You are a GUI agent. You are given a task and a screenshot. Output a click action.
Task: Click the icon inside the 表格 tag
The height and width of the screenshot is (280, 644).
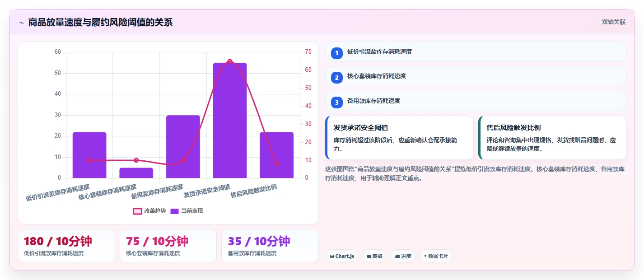coord(369,256)
